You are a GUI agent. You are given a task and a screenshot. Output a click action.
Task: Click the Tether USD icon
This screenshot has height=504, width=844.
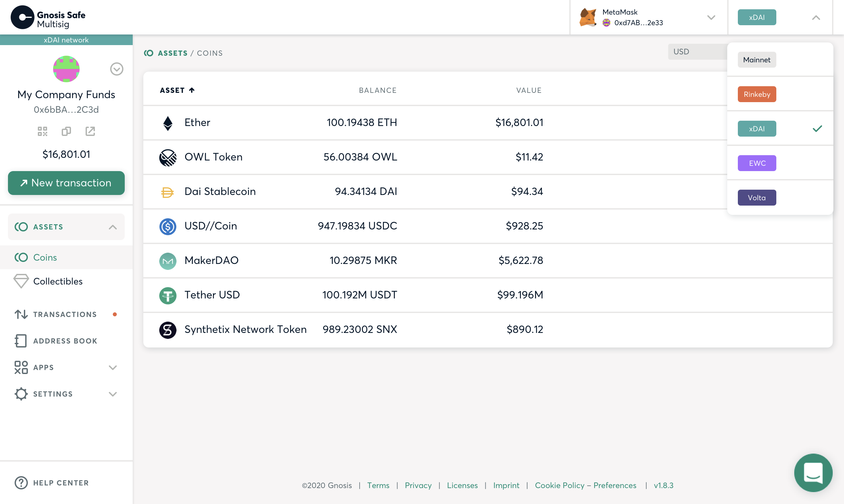click(x=168, y=295)
